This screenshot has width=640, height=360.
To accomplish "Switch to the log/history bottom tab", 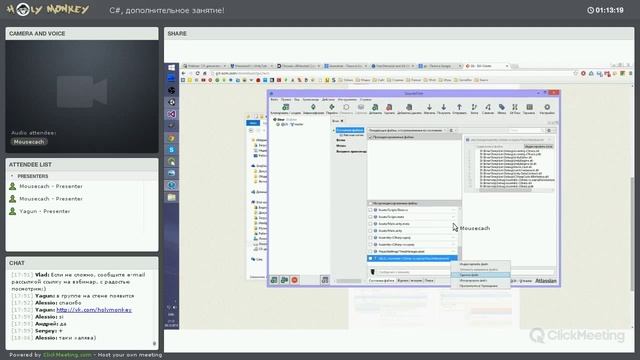I will click(409, 281).
